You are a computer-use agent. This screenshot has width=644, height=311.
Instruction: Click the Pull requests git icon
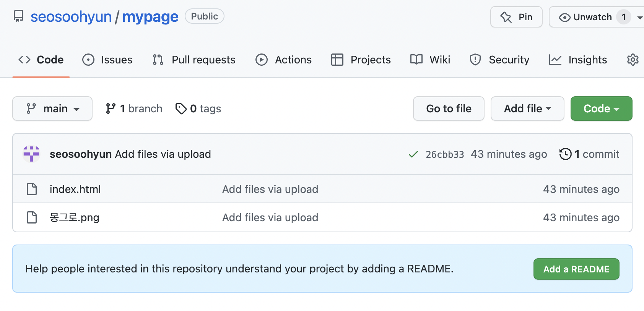[158, 60]
